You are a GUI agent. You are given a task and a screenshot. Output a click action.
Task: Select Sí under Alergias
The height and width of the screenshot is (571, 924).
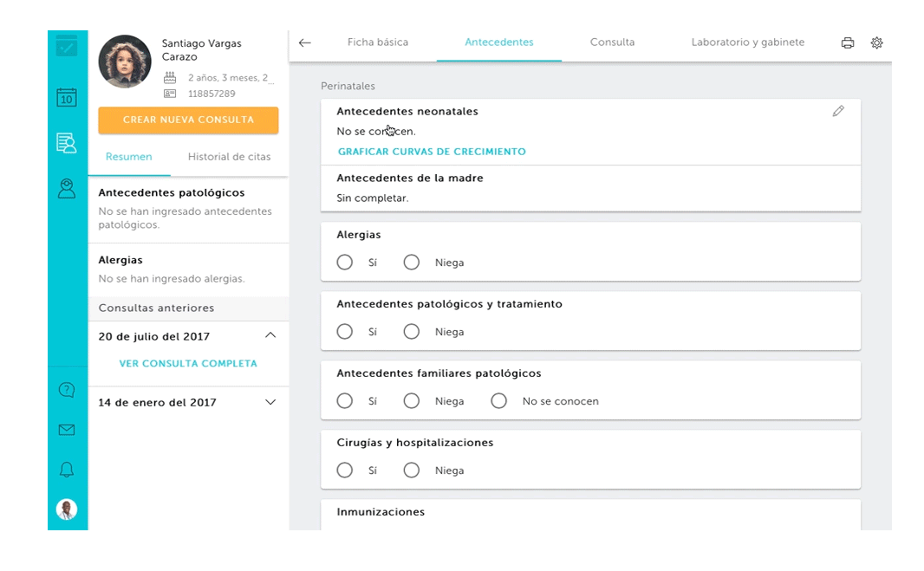(345, 263)
